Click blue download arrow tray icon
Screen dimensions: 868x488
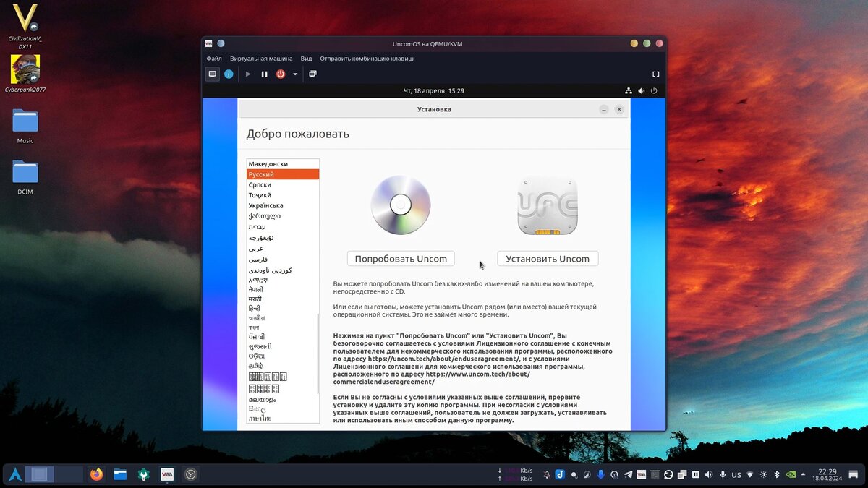600,475
